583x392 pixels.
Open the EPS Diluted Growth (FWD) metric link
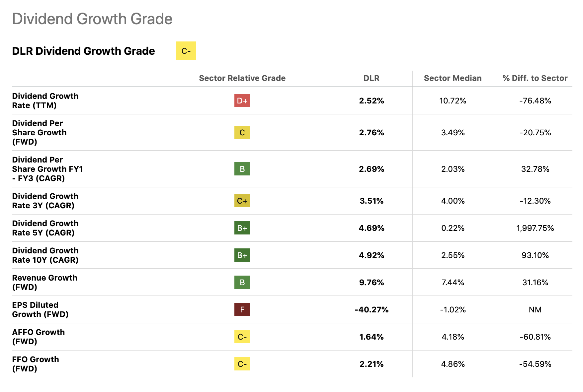40,309
